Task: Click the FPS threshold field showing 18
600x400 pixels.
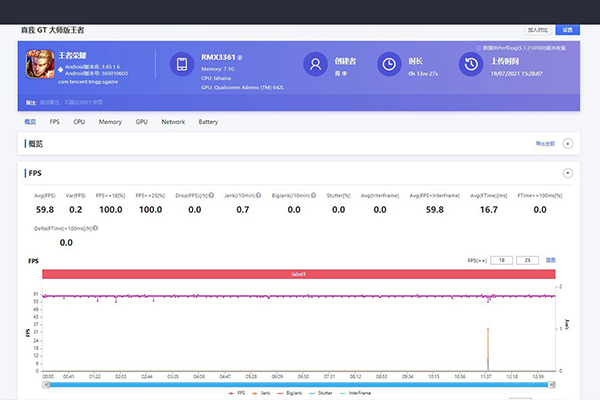Action: point(503,260)
